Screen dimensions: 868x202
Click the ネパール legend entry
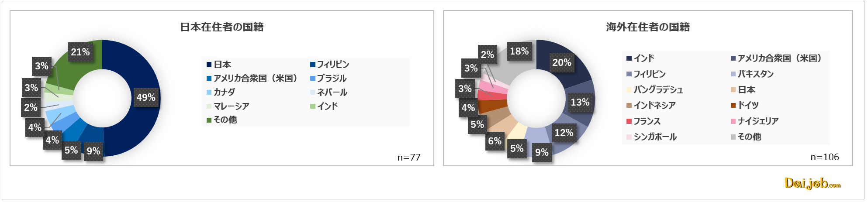click(x=329, y=92)
